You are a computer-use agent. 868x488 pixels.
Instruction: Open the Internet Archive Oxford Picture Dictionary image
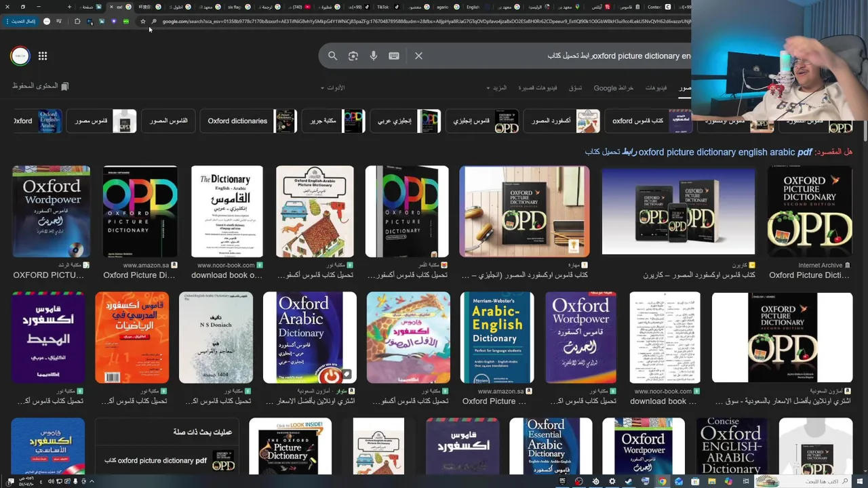click(810, 211)
